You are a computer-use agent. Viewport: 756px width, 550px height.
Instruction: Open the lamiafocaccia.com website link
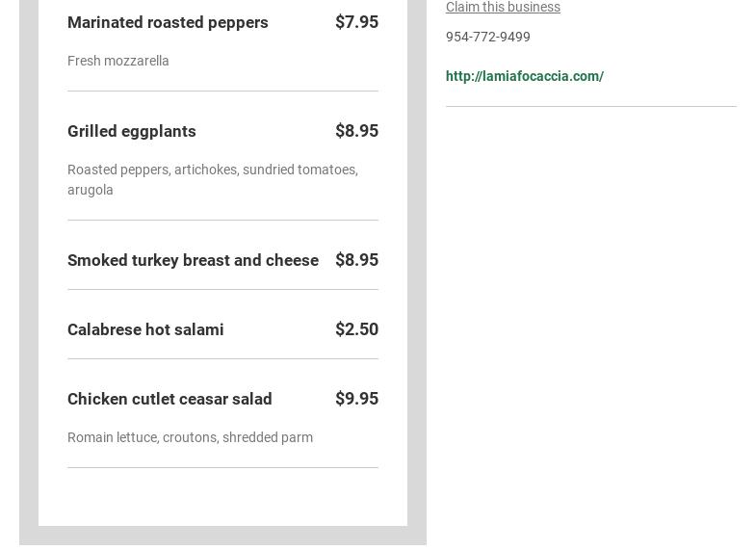coord(524,76)
